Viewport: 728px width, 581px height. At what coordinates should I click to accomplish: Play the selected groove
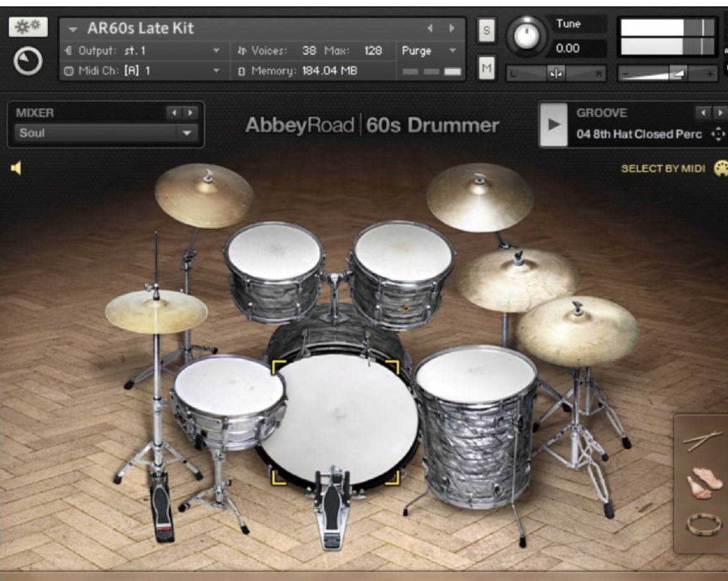click(554, 125)
